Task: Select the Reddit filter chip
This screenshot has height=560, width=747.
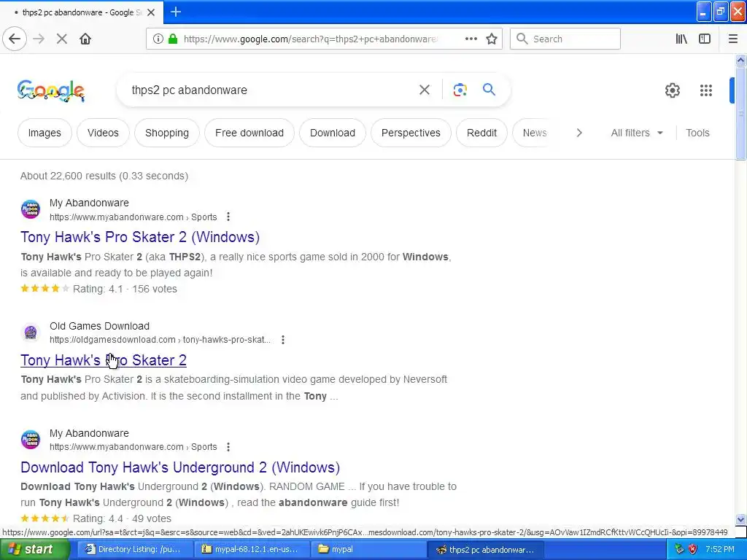Action: click(481, 133)
